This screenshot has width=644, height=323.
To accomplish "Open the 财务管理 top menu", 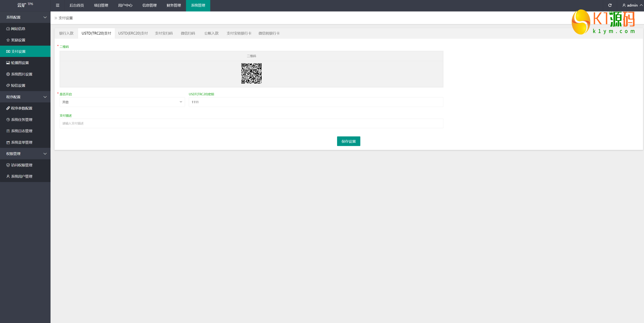I will click(x=174, y=5).
